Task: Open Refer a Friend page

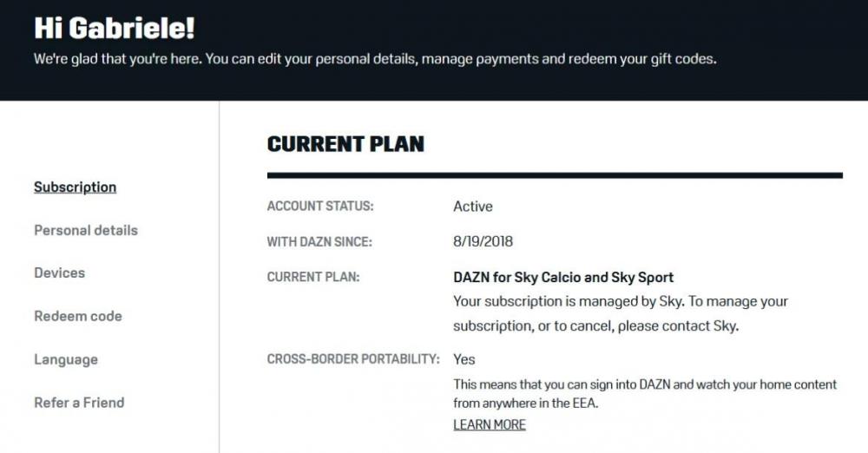Action: point(79,403)
